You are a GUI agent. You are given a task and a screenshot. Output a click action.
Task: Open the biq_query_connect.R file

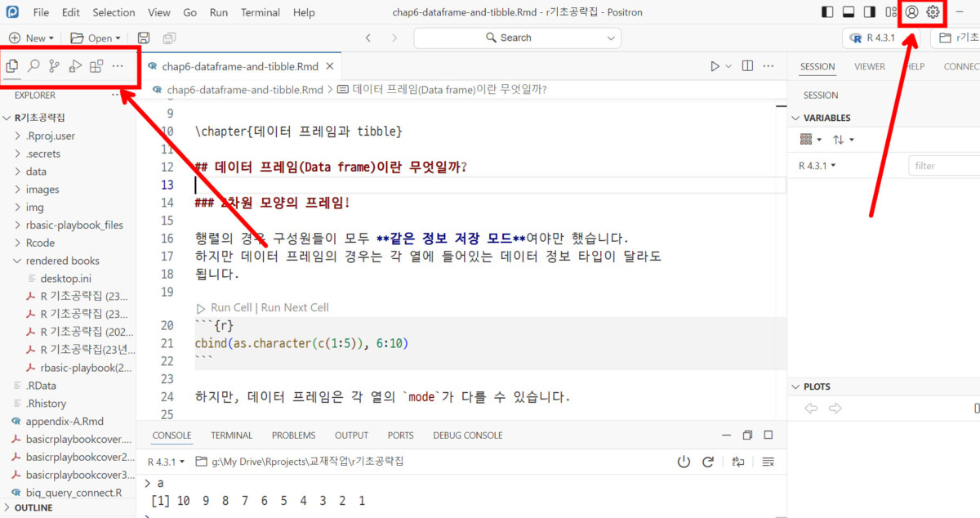click(x=73, y=493)
